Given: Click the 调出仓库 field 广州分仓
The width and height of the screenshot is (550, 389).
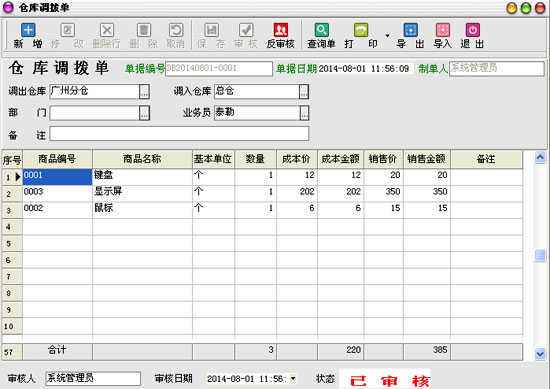Looking at the screenshot, I should tap(95, 92).
